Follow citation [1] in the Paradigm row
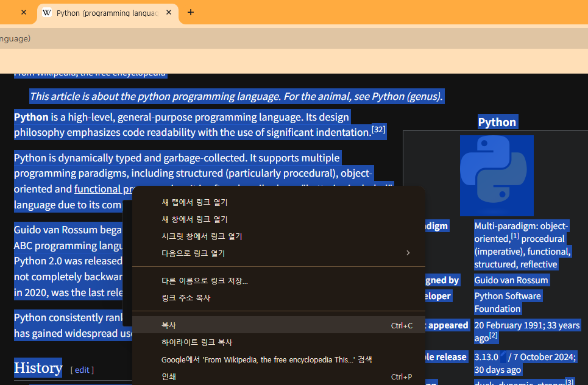588x385 pixels. 515,236
